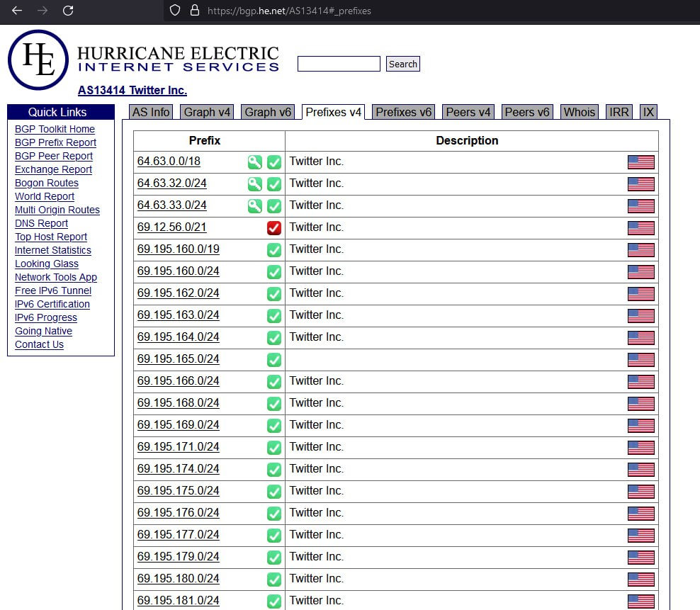Open BGP Prefix Report link

55,142
